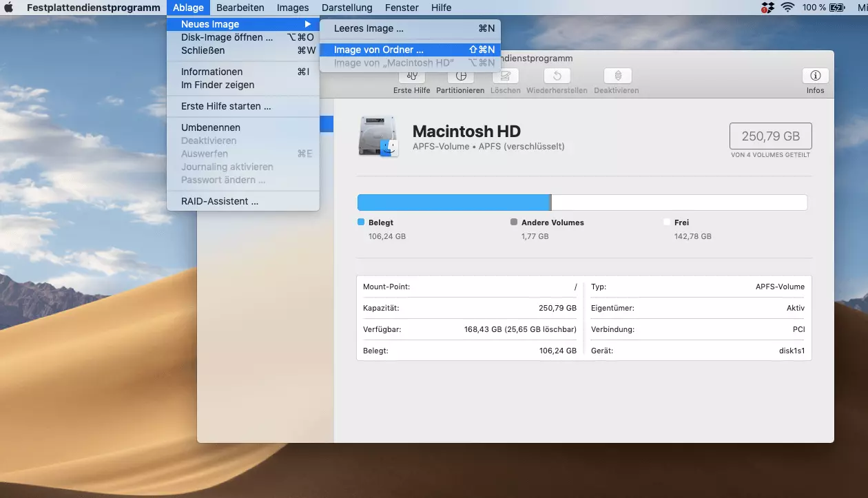Click the Kapazität row label
The image size is (868, 498).
pyautogui.click(x=381, y=308)
